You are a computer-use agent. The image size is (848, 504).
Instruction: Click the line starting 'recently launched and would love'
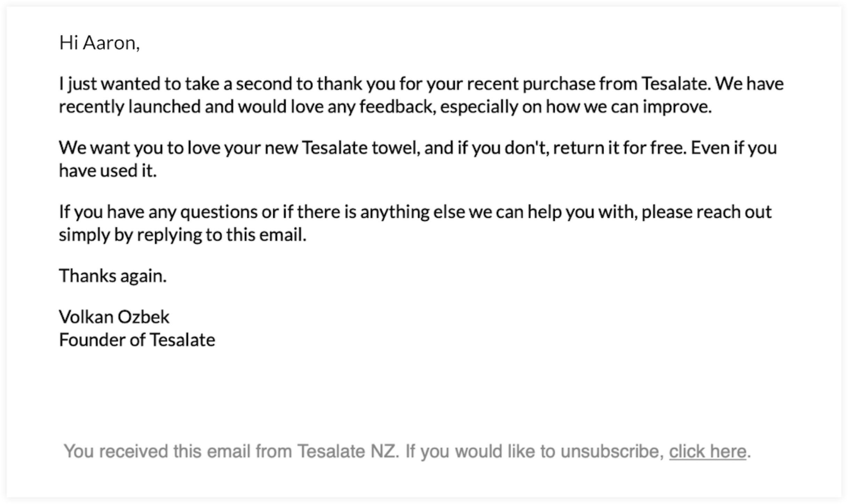point(385,106)
